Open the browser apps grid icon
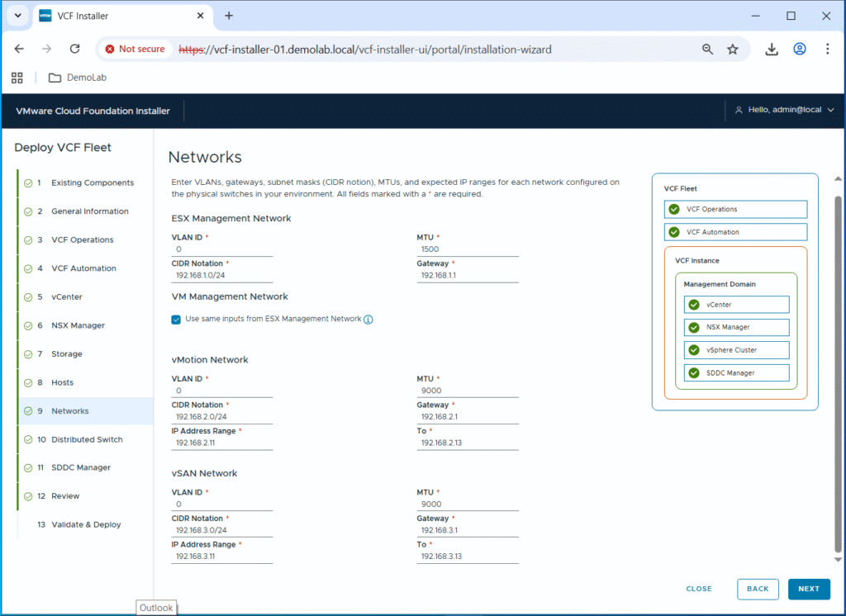846x616 pixels. [x=17, y=78]
